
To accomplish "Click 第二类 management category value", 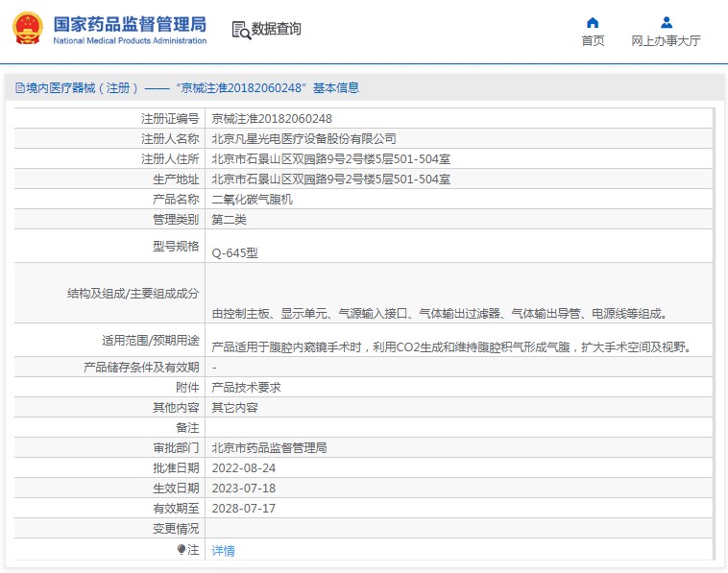I will pyautogui.click(x=229, y=220).
